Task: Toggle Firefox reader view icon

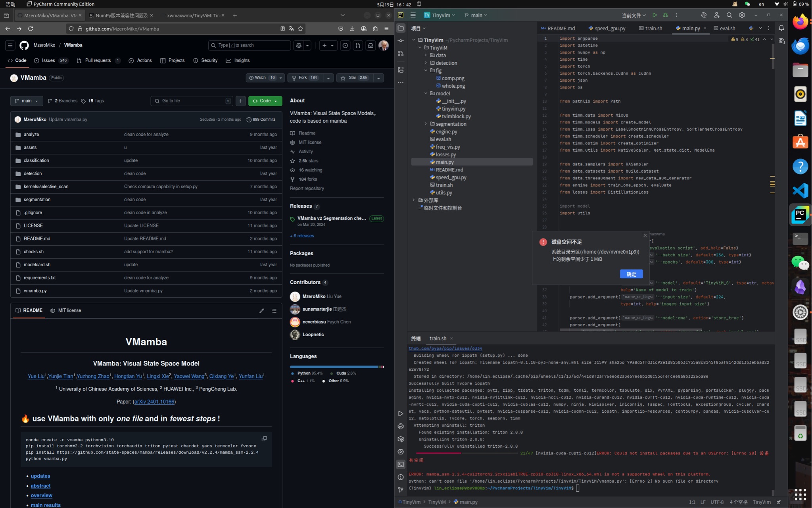Action: [282, 29]
